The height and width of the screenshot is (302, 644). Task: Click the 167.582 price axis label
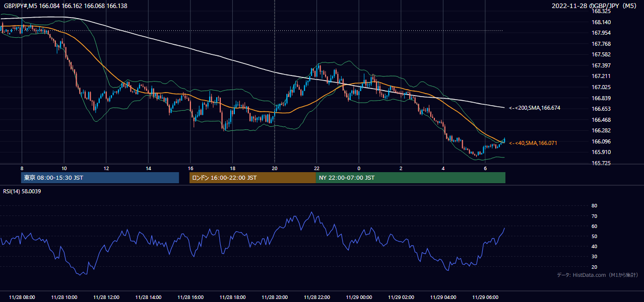click(601, 54)
